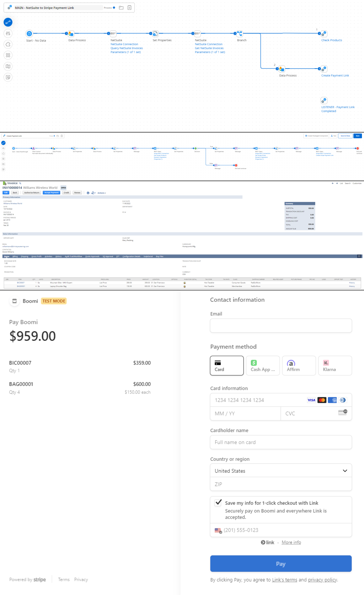Uncheck Save my info for 1-click checkout
The height and width of the screenshot is (595, 364).
[x=218, y=503]
